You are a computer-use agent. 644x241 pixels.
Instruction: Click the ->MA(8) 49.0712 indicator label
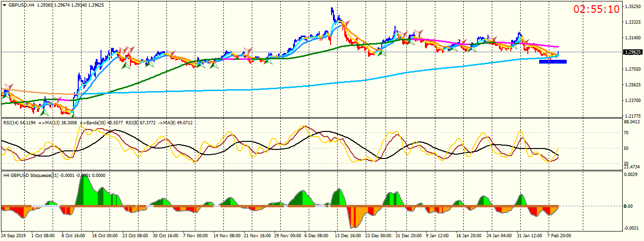pos(176,122)
